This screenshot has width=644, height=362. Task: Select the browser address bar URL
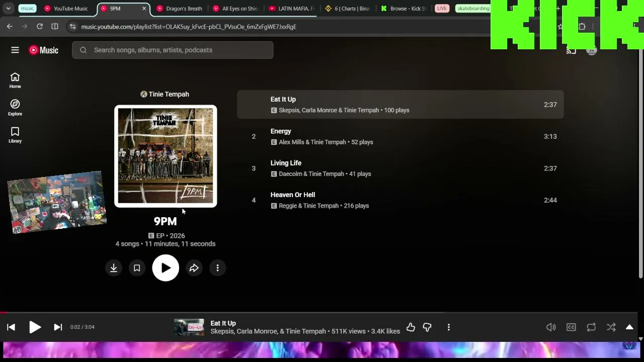click(x=189, y=27)
